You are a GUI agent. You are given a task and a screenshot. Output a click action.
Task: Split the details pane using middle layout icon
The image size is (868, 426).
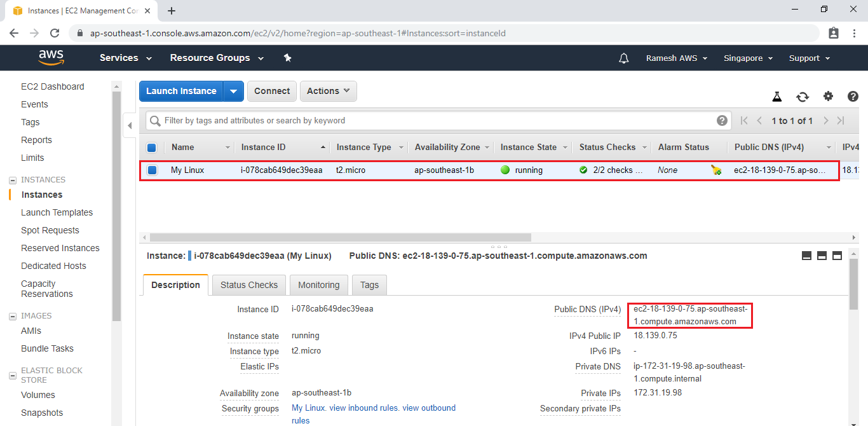(x=822, y=256)
